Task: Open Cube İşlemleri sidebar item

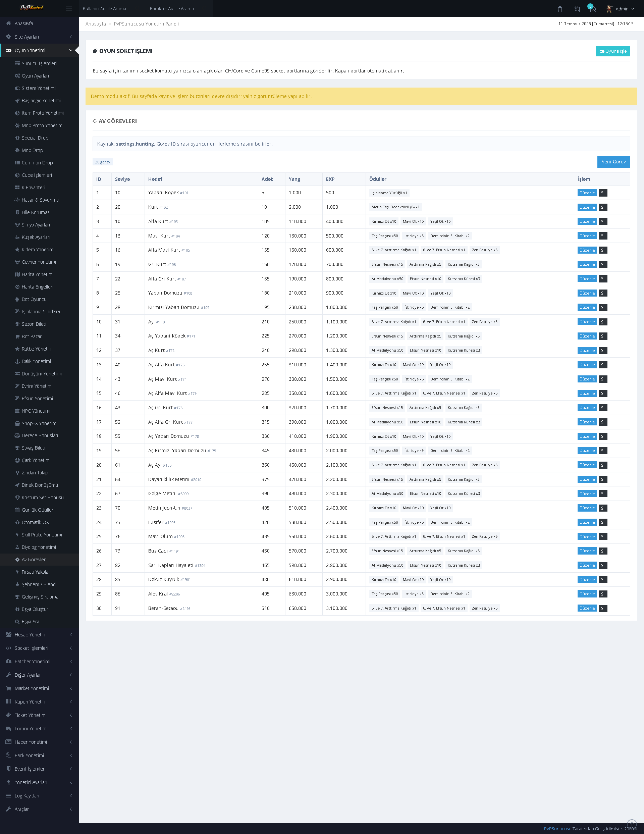Action: 39,175
